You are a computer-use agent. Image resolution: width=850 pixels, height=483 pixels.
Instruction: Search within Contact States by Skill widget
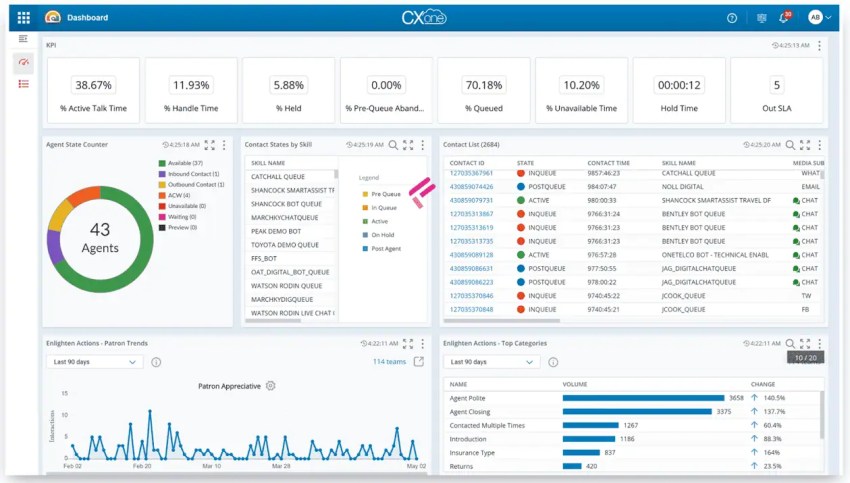pos(393,145)
